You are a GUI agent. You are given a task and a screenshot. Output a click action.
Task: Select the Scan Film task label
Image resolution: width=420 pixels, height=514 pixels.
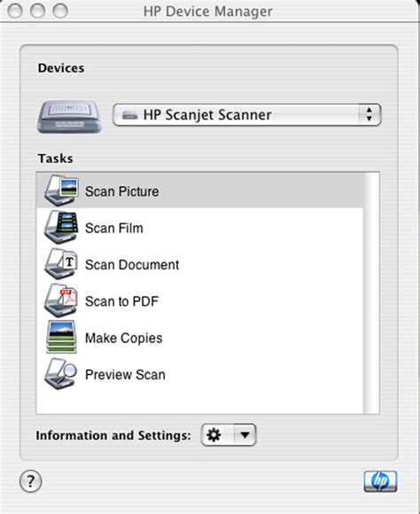114,228
